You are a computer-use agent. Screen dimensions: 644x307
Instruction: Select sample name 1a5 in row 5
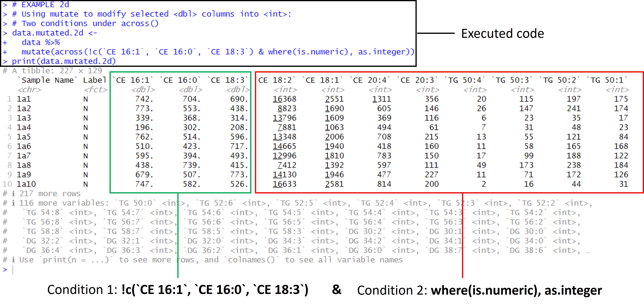(x=24, y=137)
